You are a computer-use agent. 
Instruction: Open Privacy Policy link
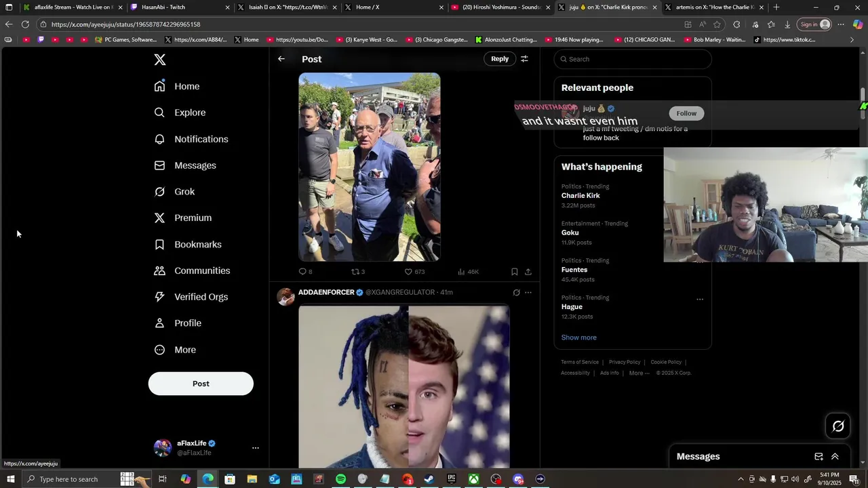[x=625, y=362]
